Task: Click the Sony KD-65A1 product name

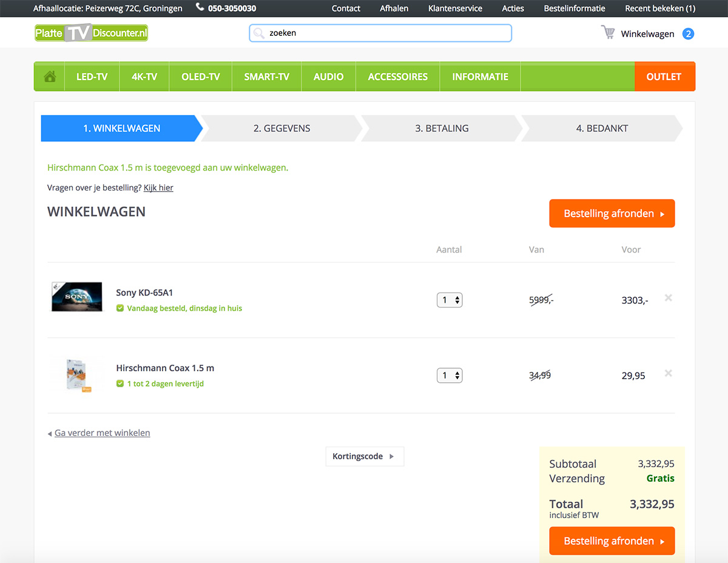Action: pyautogui.click(x=144, y=292)
